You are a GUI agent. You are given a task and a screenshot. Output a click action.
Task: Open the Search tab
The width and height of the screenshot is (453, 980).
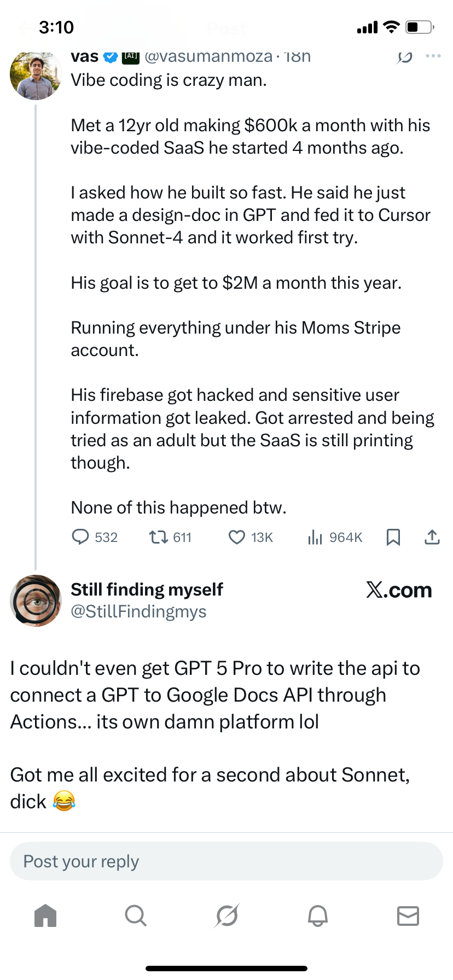coord(136,915)
